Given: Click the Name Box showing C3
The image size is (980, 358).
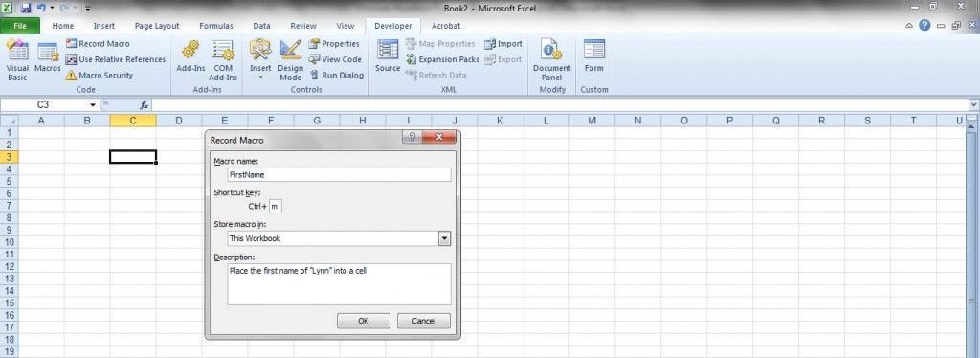Looking at the screenshot, I should pos(44,105).
